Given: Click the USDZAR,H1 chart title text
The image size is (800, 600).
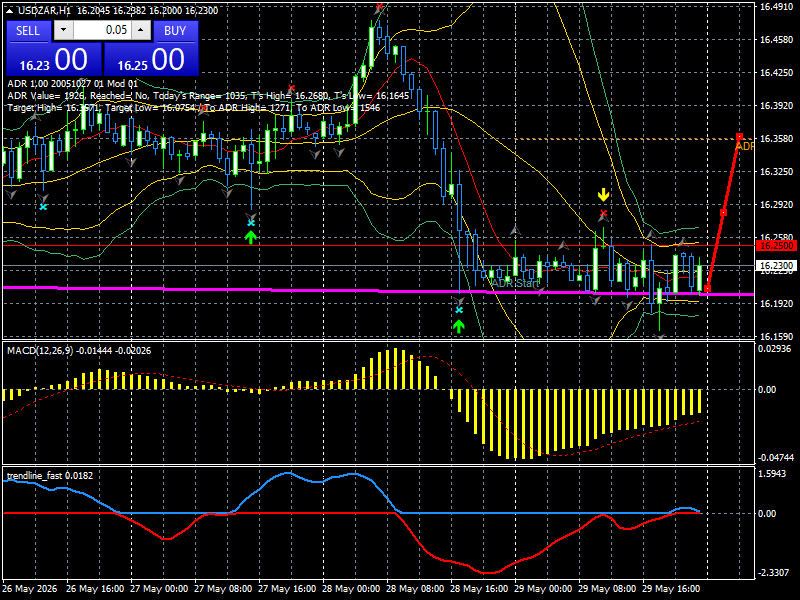Looking at the screenshot, I should 44,11.
